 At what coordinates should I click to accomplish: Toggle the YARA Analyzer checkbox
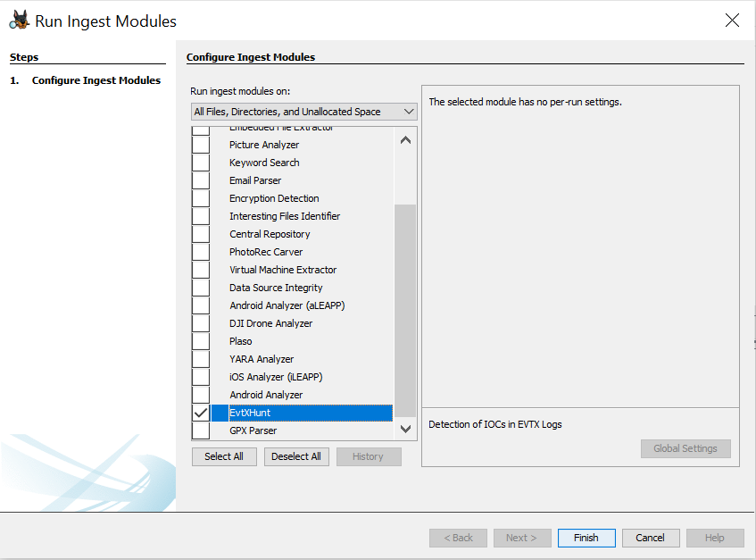coord(201,359)
